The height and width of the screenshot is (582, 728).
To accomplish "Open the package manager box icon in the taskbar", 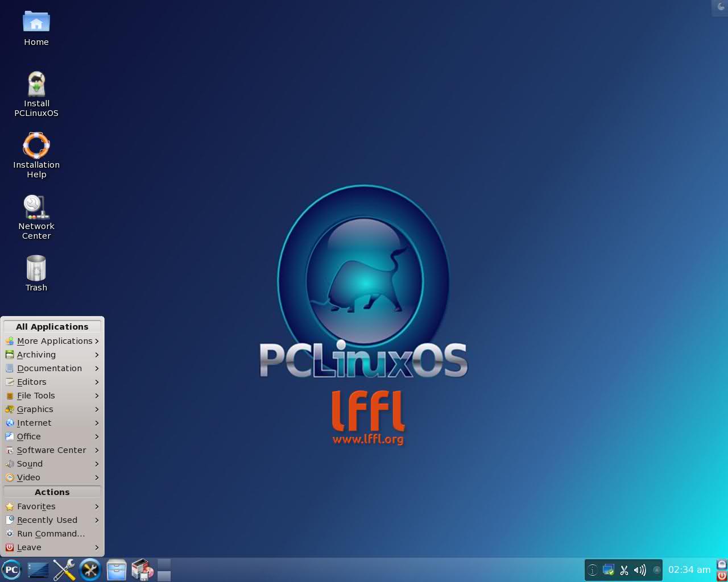I will tap(142, 569).
